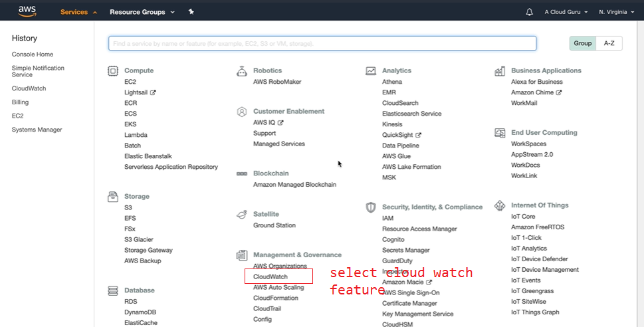644x327 pixels.
Task: Click the Analytics chart icon
Action: 371,70
